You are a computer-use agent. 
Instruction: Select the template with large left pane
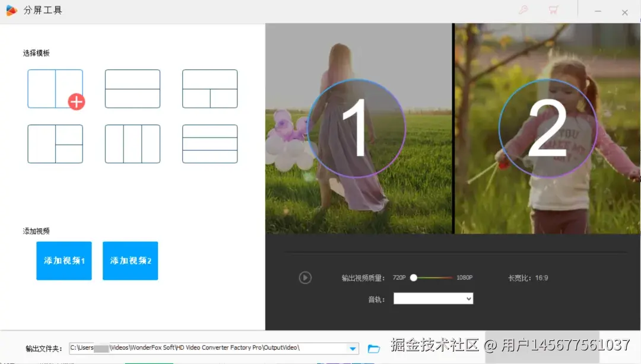click(x=55, y=143)
